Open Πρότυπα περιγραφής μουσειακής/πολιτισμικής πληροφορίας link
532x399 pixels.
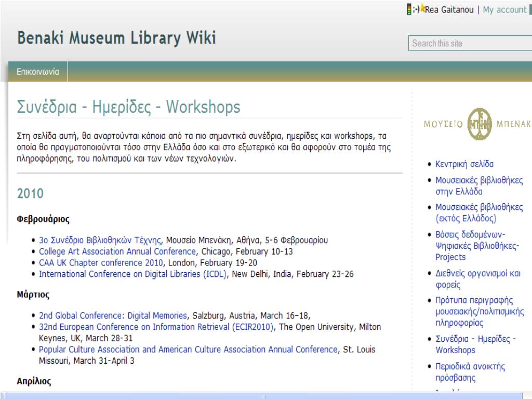pyautogui.click(x=480, y=312)
